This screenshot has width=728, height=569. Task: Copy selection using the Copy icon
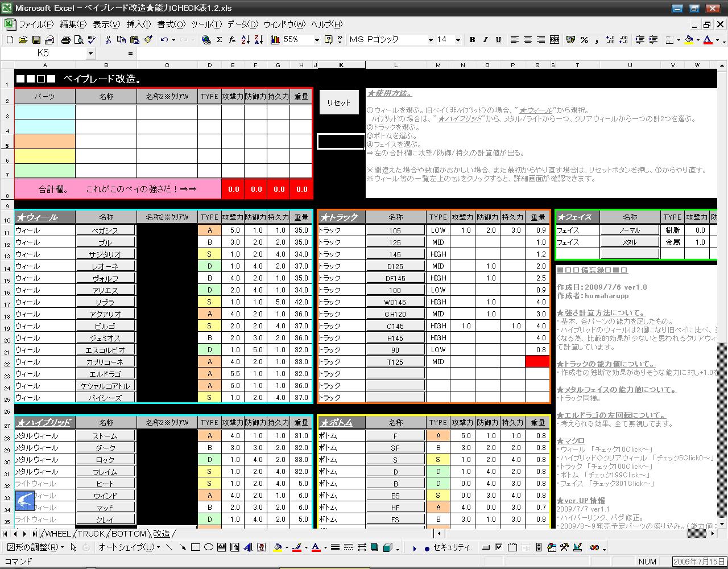point(121,40)
